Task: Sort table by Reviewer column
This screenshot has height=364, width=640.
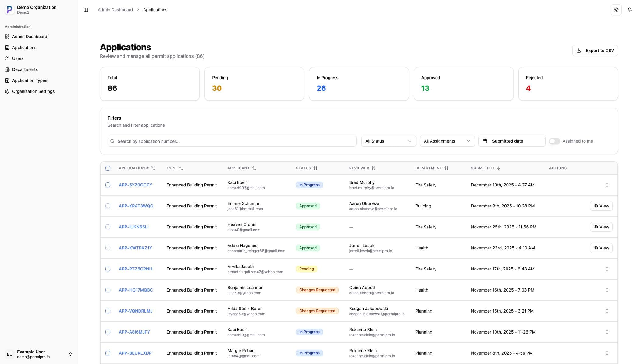Action: click(374, 168)
